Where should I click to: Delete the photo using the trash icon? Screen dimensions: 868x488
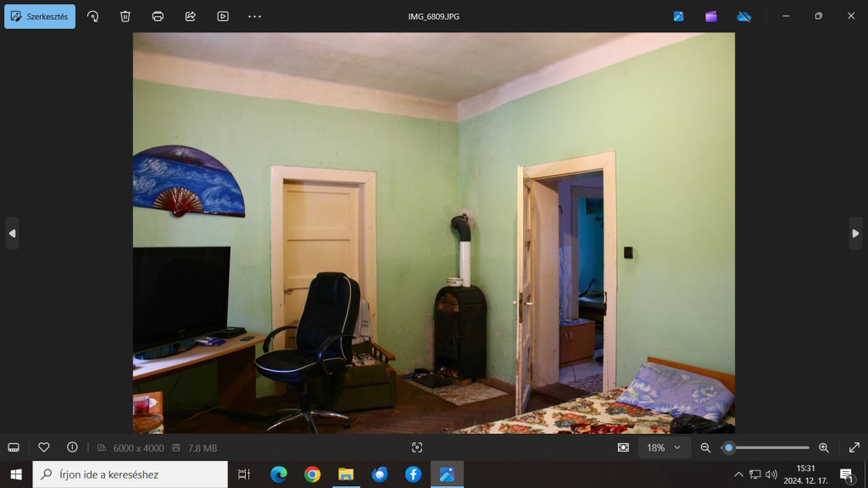click(125, 16)
